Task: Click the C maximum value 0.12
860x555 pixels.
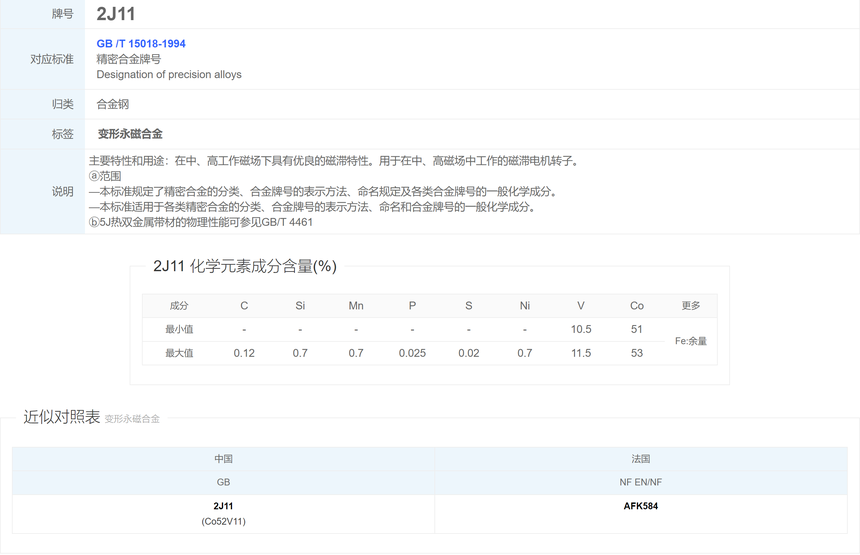Action: click(244, 353)
